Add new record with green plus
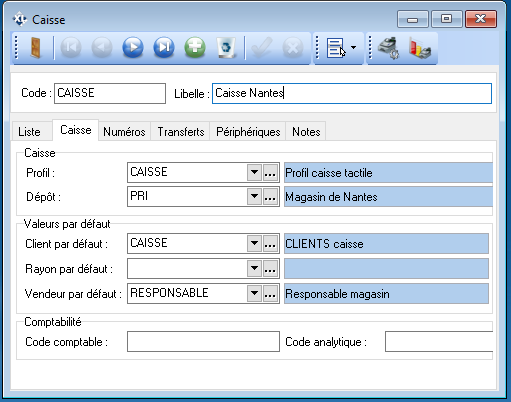This screenshot has height=402, width=511. point(195,48)
